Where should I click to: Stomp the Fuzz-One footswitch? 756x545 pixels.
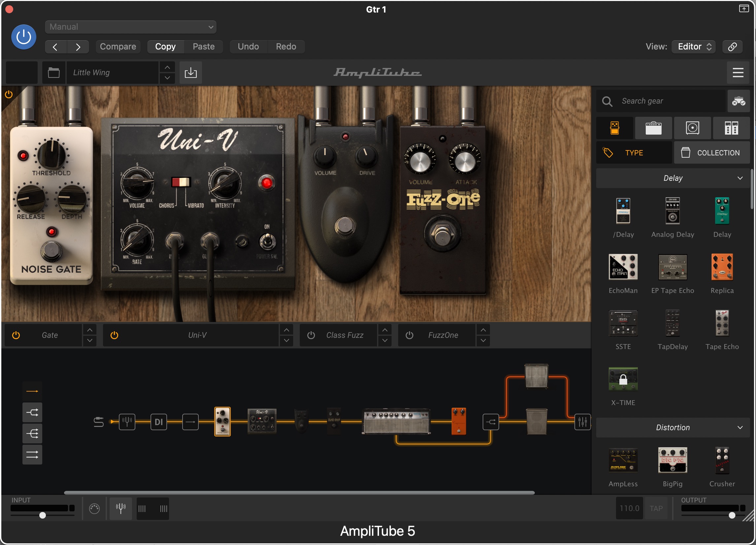pyautogui.click(x=442, y=234)
